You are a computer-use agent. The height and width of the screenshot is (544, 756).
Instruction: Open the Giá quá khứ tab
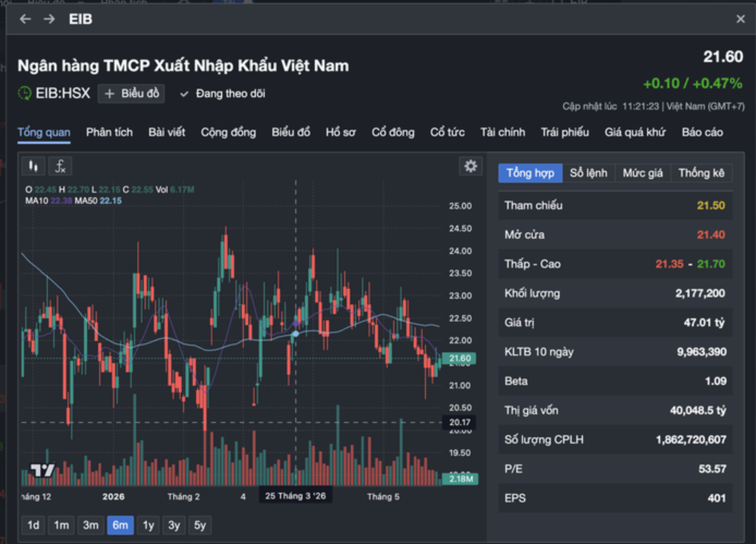point(635,132)
